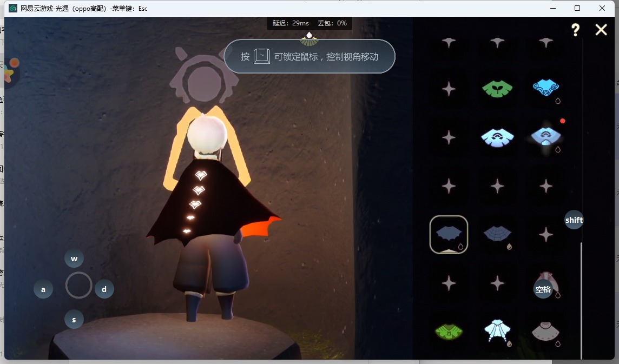
Task: Select the light-blue rainbow cape
Action: coord(497,137)
